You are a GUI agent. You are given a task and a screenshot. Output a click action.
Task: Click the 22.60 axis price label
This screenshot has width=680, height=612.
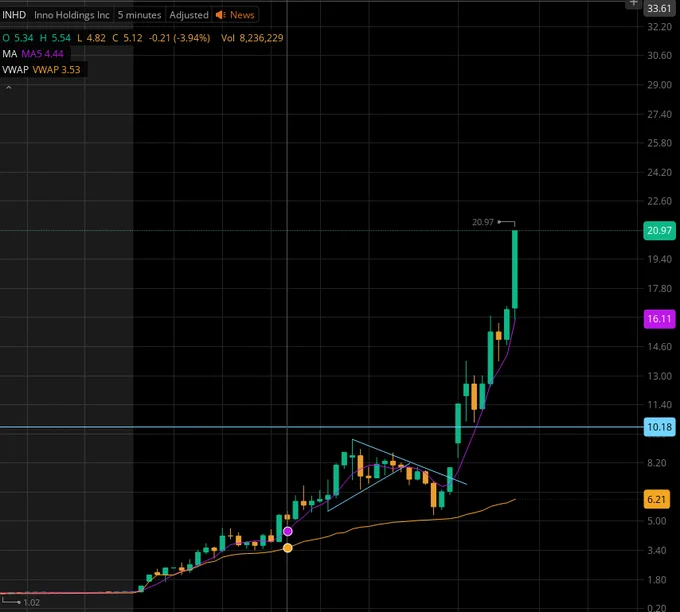tap(659, 201)
